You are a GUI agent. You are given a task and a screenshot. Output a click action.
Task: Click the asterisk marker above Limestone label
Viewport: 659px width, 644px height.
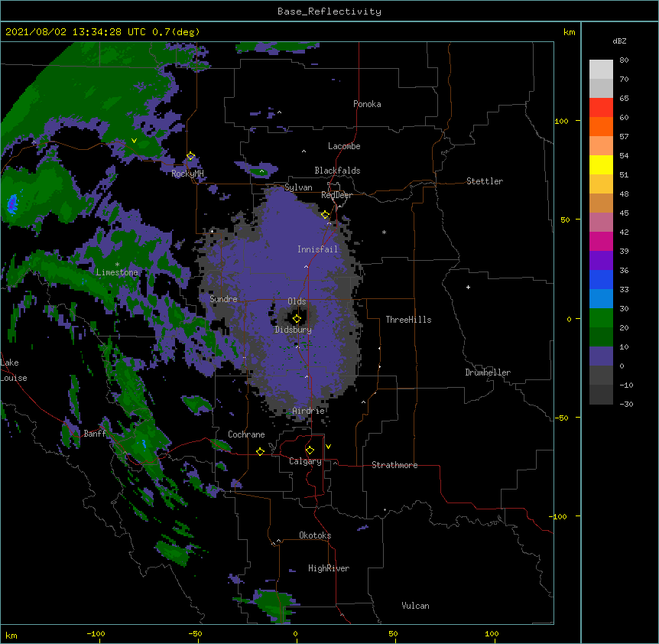click(x=117, y=265)
